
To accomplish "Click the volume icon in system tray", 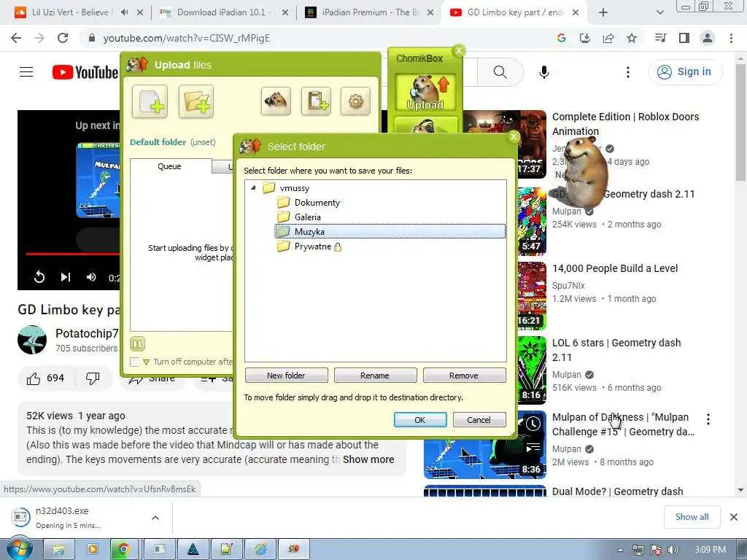I will point(673,550).
